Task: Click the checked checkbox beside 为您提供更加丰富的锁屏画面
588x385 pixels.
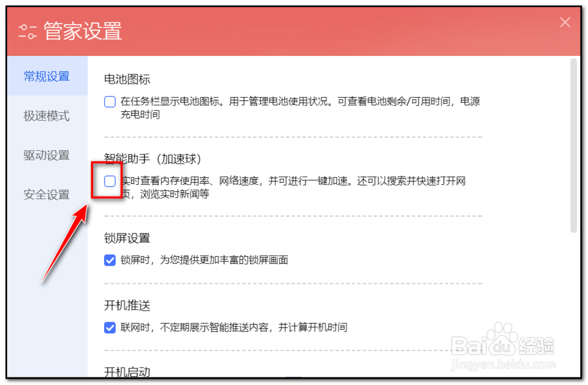Action: point(109,260)
